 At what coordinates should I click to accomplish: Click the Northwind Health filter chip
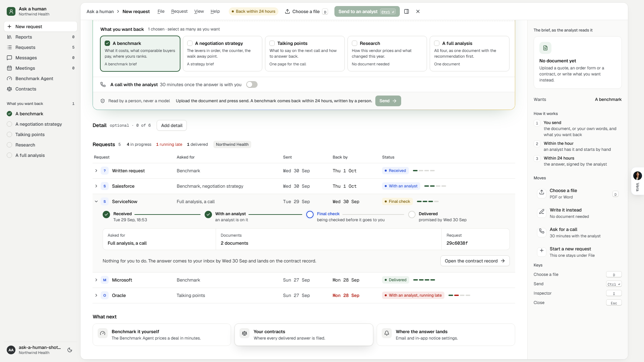(x=232, y=144)
